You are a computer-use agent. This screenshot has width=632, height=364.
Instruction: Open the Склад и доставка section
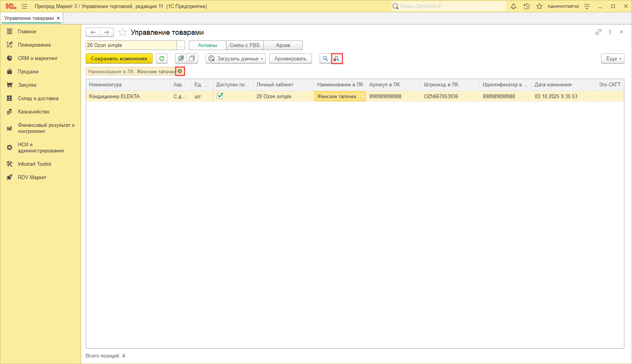38,99
